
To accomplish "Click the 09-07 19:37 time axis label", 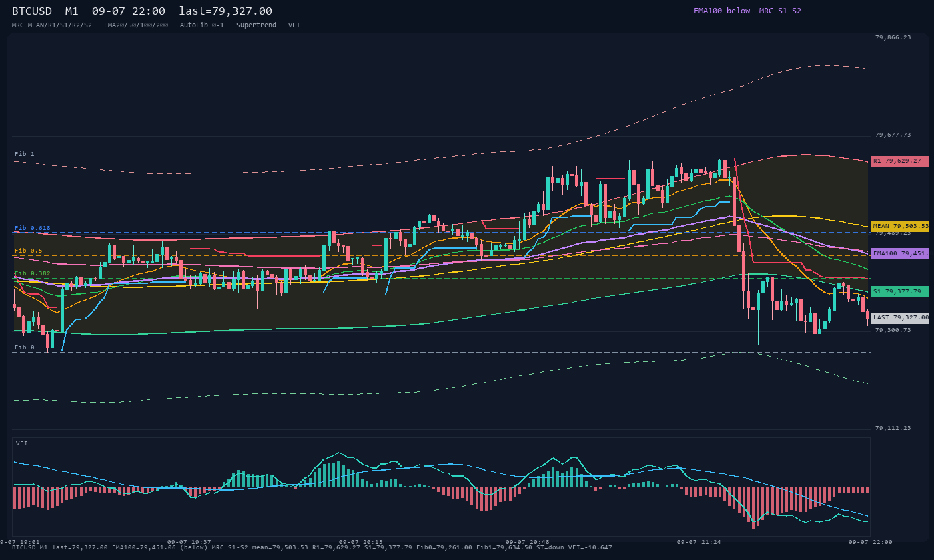I will tap(189, 542).
